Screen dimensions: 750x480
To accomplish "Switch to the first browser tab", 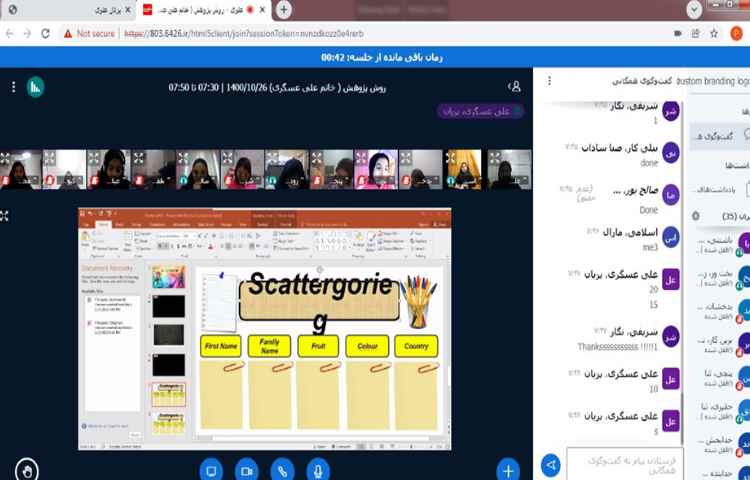I will (x=67, y=10).
